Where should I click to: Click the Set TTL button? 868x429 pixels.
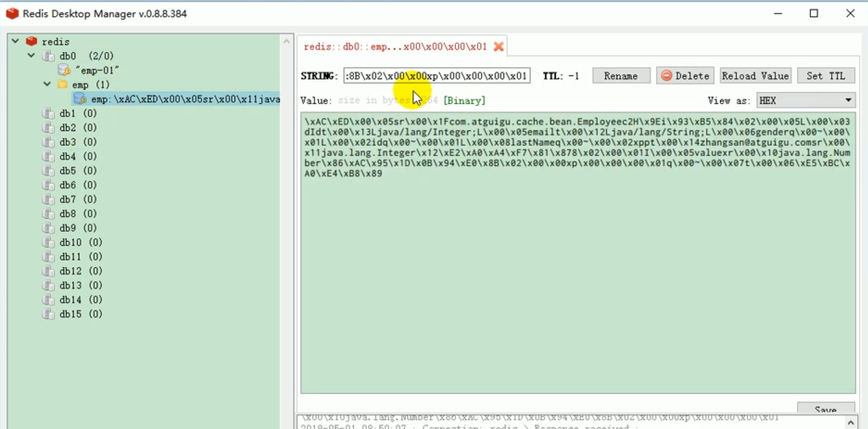826,75
